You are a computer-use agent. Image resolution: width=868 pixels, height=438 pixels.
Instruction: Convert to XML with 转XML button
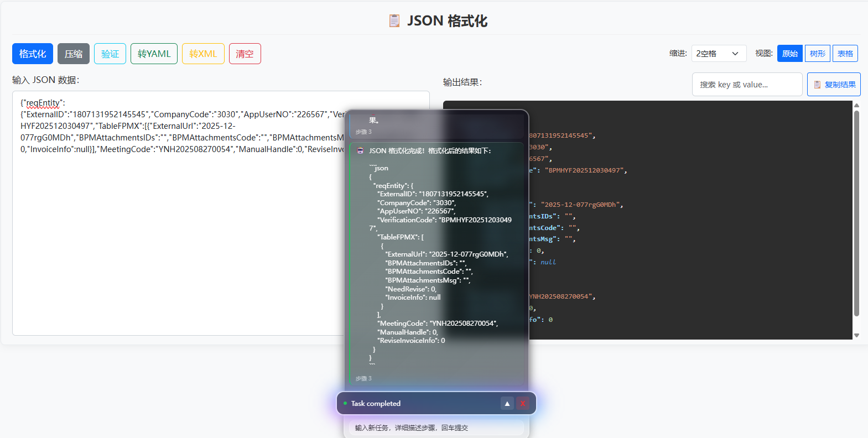click(x=203, y=54)
